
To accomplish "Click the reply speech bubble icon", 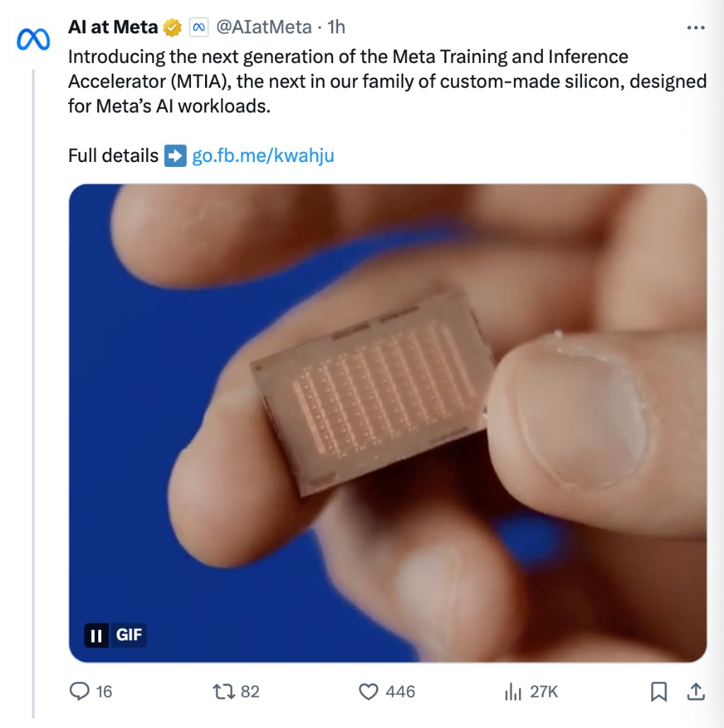I will pyautogui.click(x=80, y=691).
